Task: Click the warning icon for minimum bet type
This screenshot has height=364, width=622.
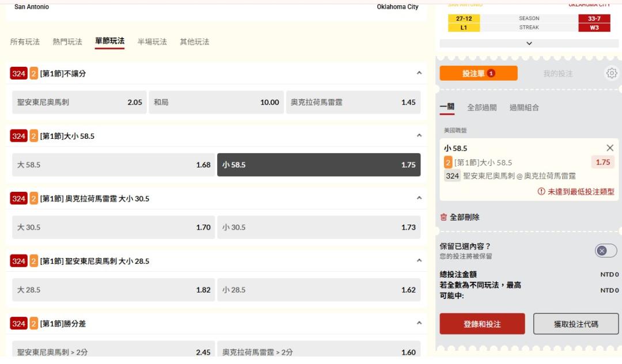Action: coord(541,192)
